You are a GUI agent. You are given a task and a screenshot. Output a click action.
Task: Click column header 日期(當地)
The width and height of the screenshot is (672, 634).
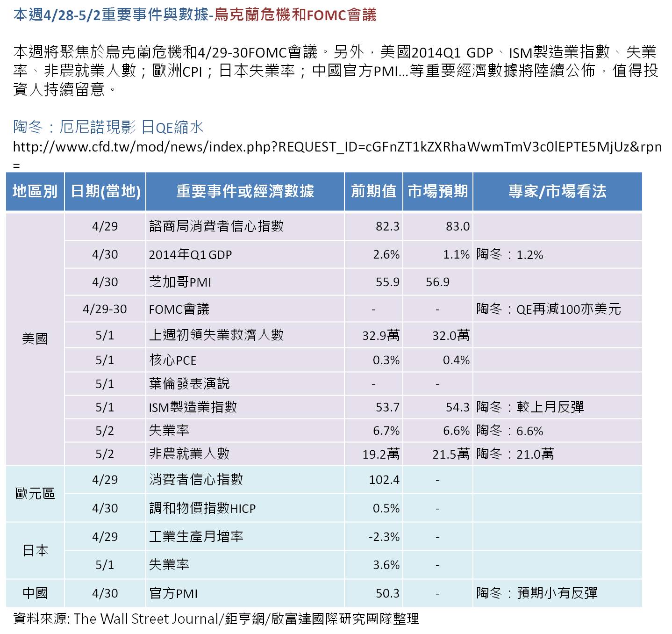click(105, 191)
